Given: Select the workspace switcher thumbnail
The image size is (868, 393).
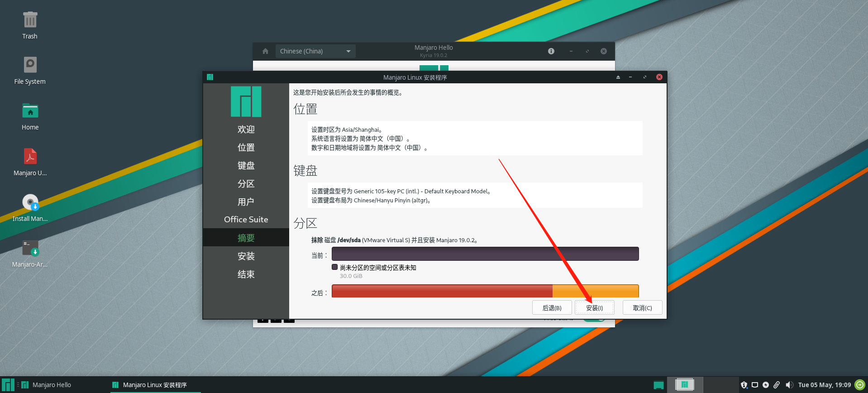Looking at the screenshot, I should [685, 385].
